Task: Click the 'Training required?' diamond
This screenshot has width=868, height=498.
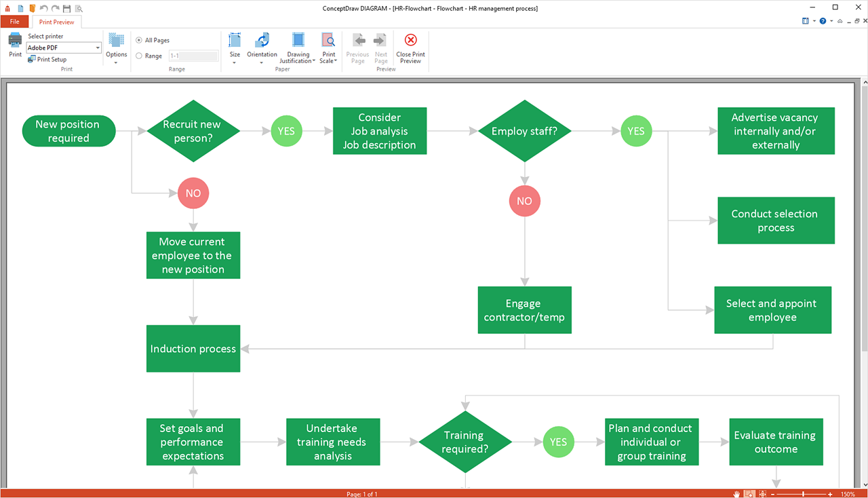Action: coord(465,442)
